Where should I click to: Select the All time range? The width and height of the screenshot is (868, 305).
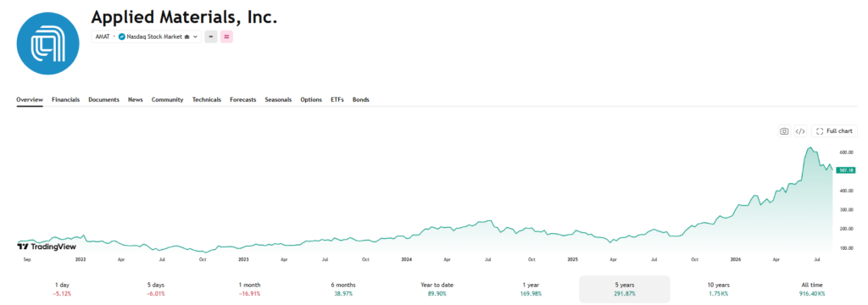[x=812, y=289]
